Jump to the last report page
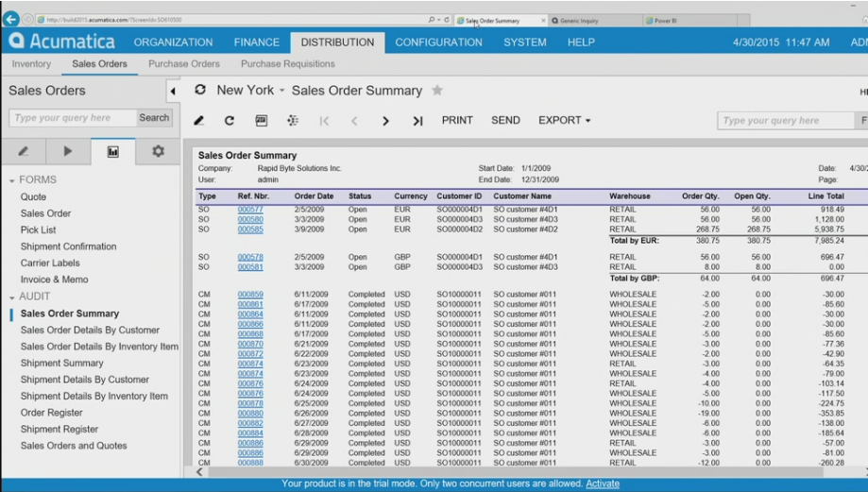Screen dimensions: 868x492 click(x=417, y=121)
